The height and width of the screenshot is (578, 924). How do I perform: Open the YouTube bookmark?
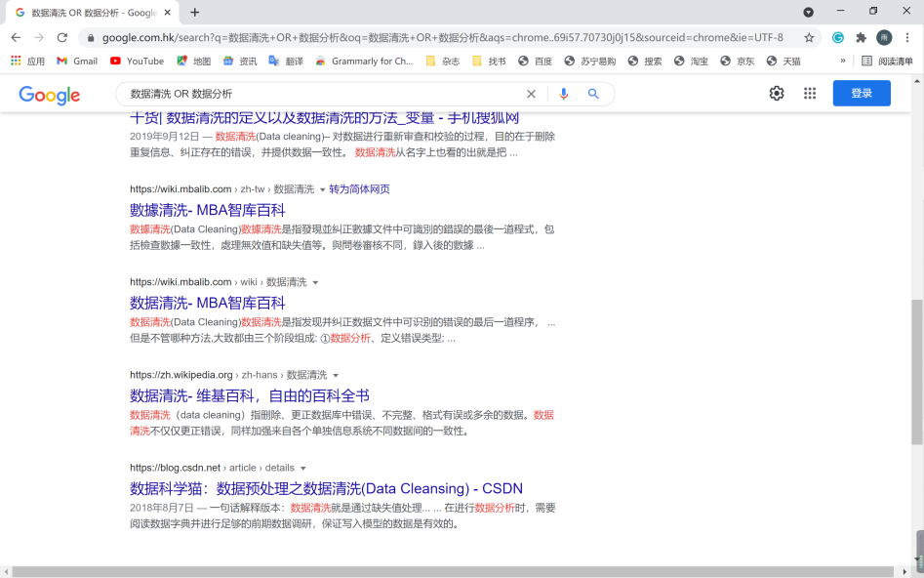(x=137, y=61)
